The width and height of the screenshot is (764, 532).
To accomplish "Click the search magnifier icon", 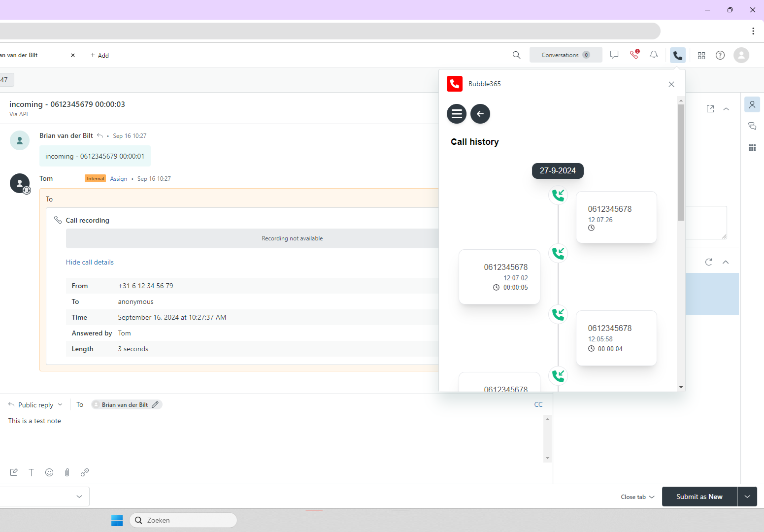I will [x=516, y=55].
